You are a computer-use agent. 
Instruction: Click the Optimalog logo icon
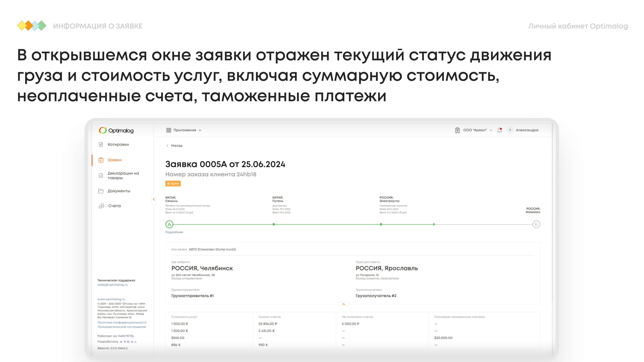(103, 130)
